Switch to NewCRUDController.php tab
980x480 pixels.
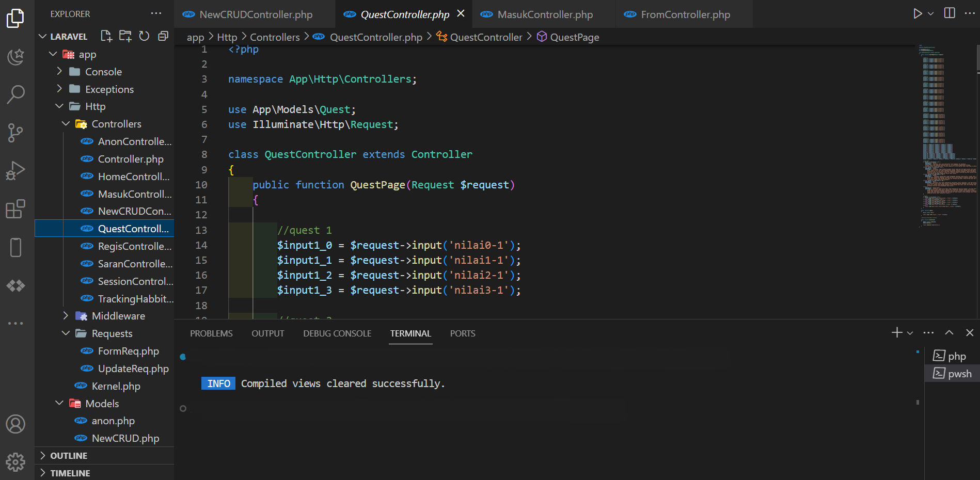255,14
